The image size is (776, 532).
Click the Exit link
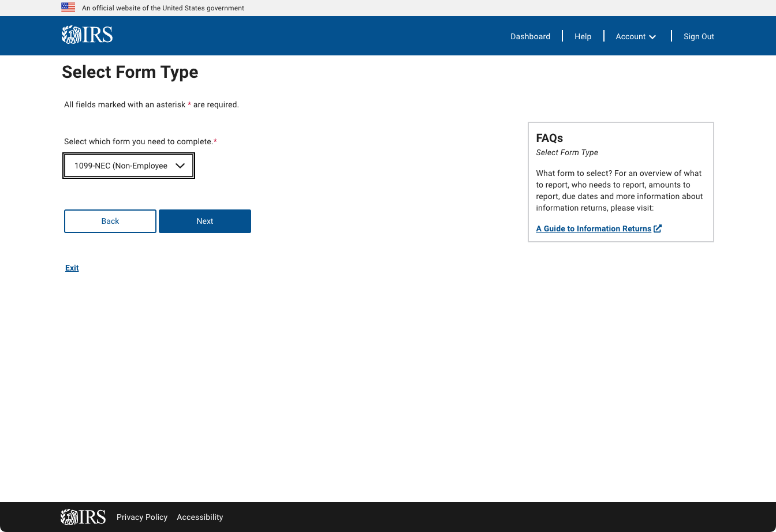click(x=72, y=268)
